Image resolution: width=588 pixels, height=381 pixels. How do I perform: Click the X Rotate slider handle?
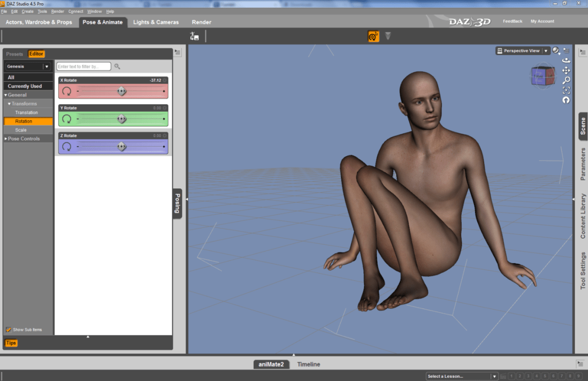pyautogui.click(x=121, y=92)
